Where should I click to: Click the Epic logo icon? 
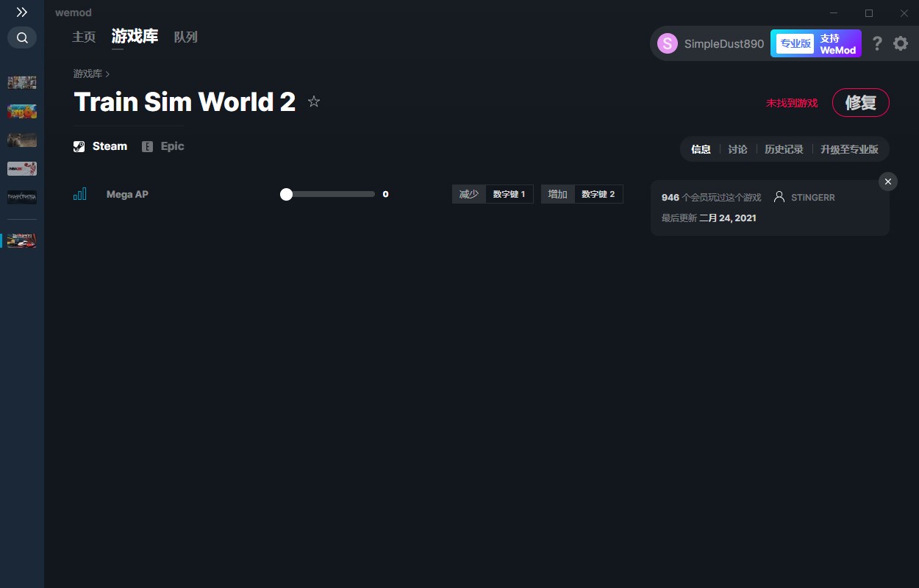tap(147, 146)
